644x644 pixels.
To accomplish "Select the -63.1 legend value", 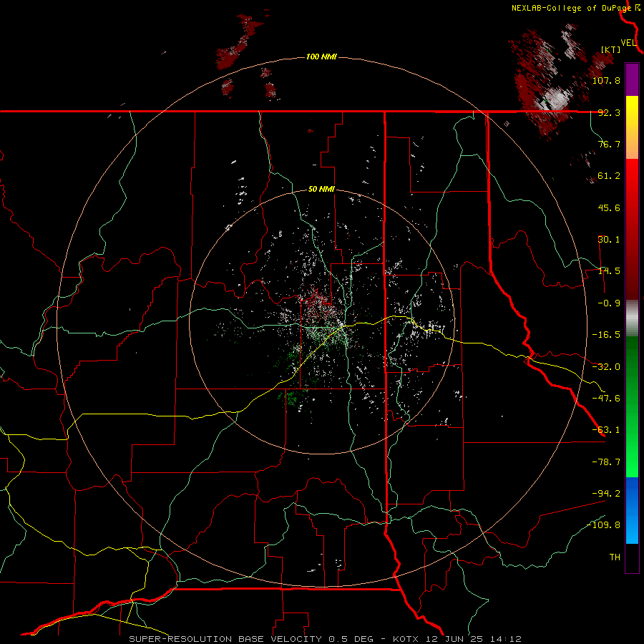I will [606, 430].
